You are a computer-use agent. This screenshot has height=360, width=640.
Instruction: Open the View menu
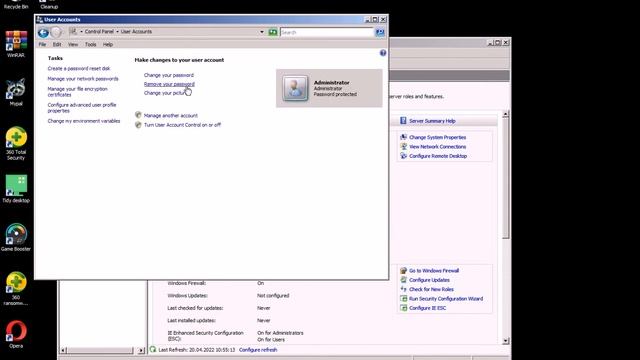[73, 44]
